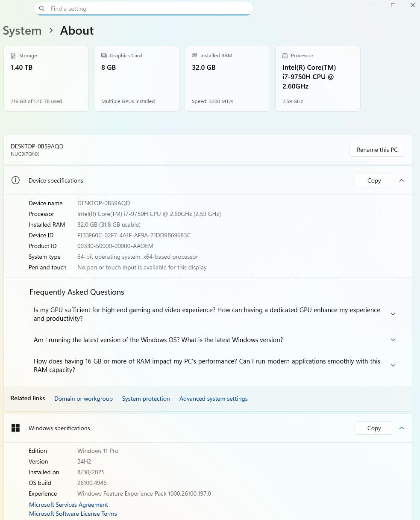The image size is (420, 520).
Task: Collapse the Windows specifications section
Action: click(x=402, y=428)
